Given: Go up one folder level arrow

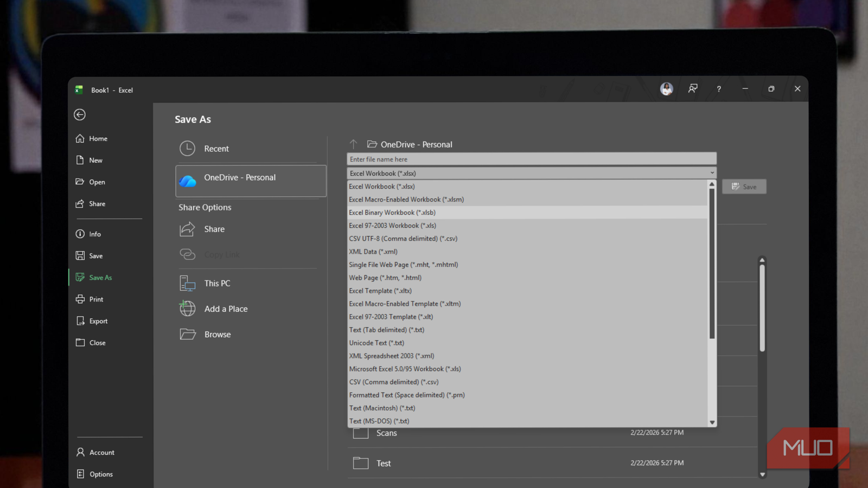Looking at the screenshot, I should pyautogui.click(x=354, y=144).
